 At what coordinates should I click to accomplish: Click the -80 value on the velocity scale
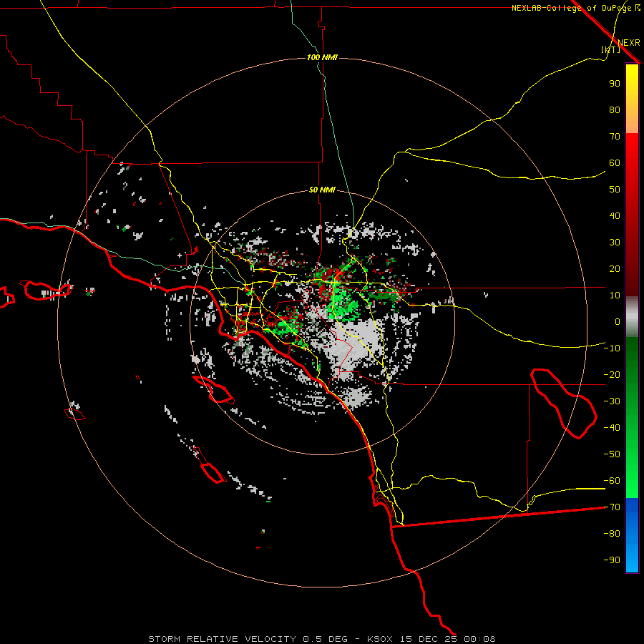click(x=612, y=534)
